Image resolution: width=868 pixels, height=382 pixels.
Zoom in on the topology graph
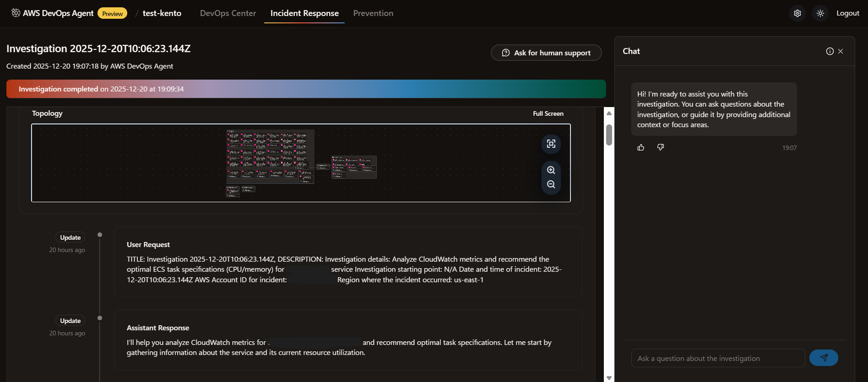click(x=551, y=170)
